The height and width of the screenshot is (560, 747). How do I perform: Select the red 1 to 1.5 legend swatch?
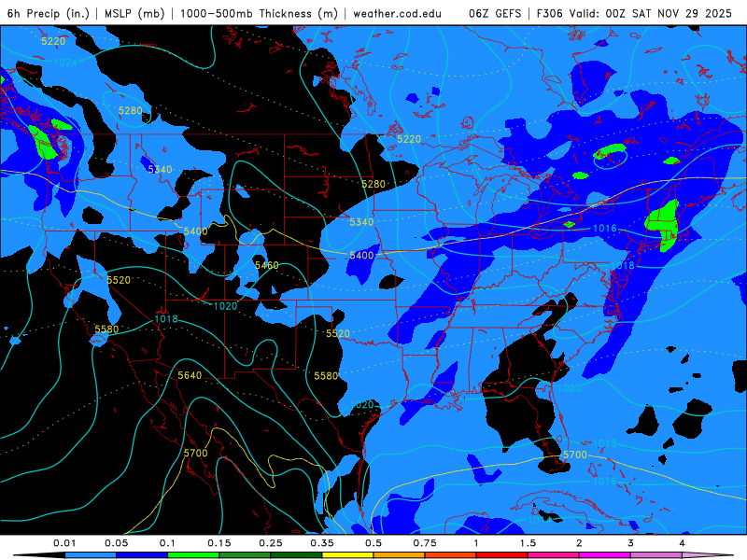coord(502,555)
